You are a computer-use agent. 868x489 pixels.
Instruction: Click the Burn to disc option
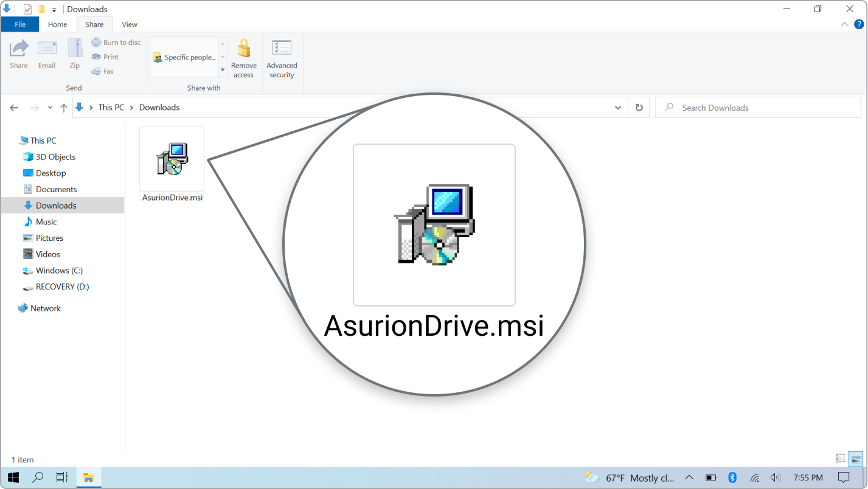(116, 43)
